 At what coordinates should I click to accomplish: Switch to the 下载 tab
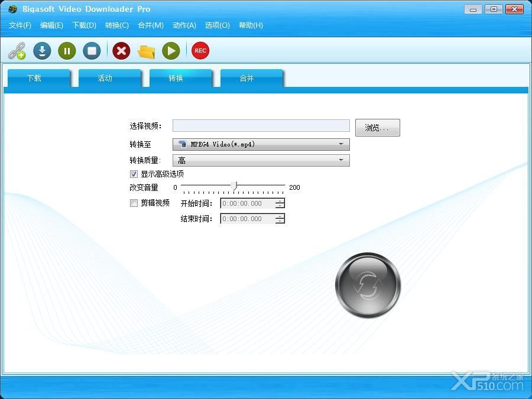point(39,78)
